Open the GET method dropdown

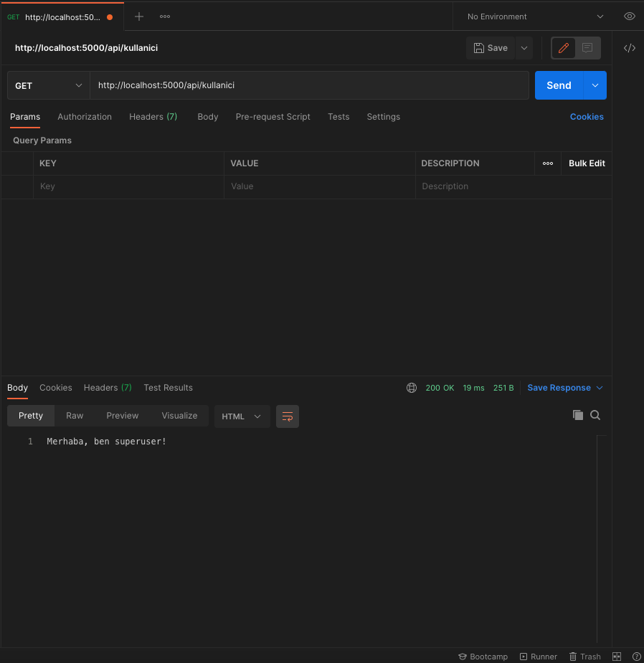(47, 85)
